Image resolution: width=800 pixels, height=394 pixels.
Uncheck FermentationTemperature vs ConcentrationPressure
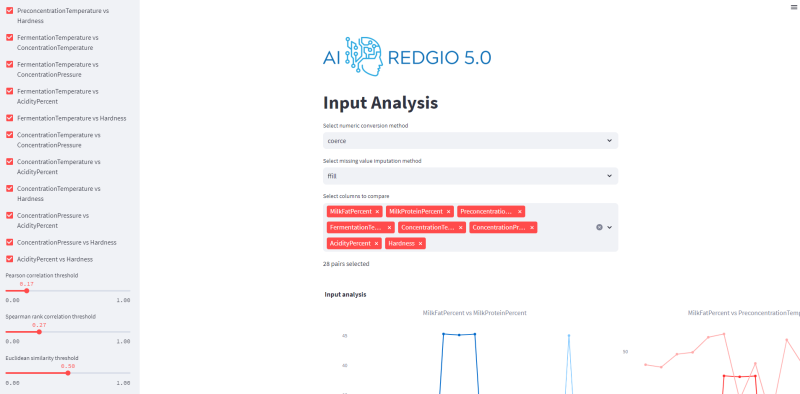click(x=9, y=64)
